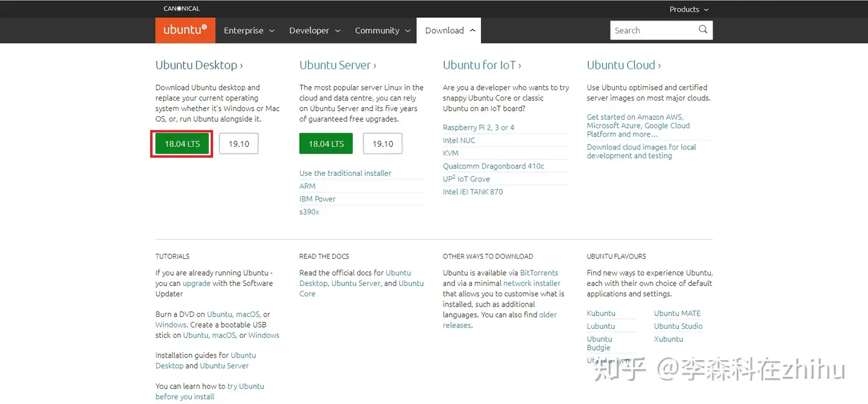Open Download cloud images for local development link

(x=641, y=151)
